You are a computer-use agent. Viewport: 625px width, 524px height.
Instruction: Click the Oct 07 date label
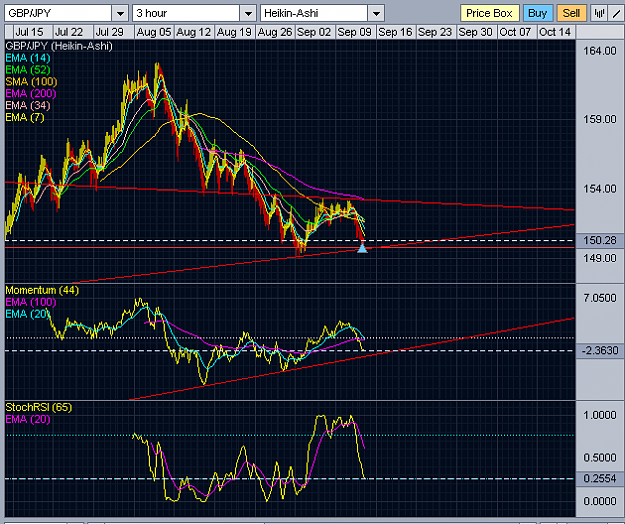[x=515, y=32]
